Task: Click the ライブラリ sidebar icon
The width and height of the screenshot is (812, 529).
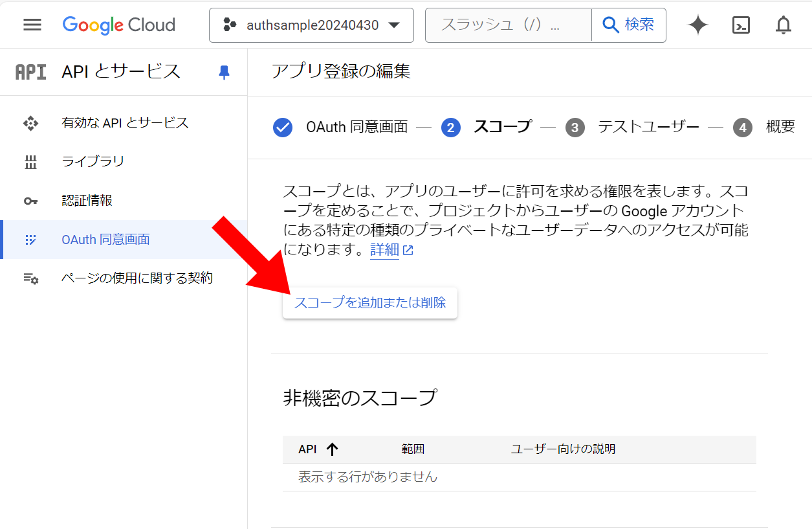Action: coord(30,162)
